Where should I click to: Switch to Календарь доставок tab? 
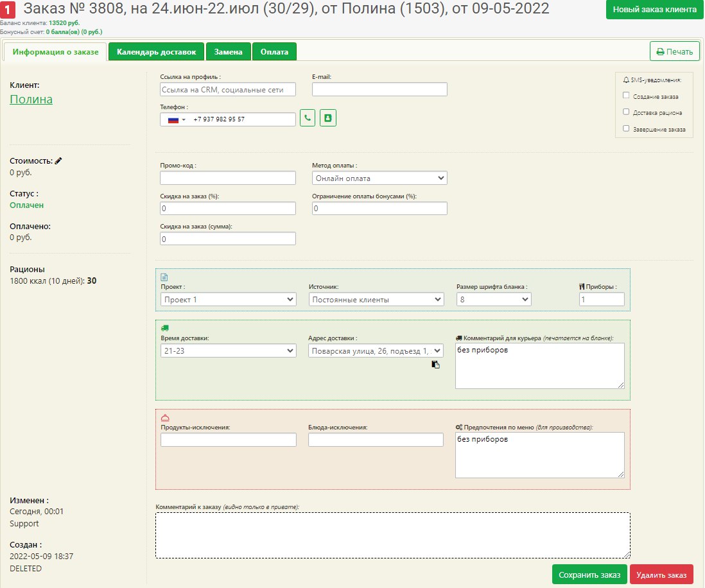pos(157,52)
